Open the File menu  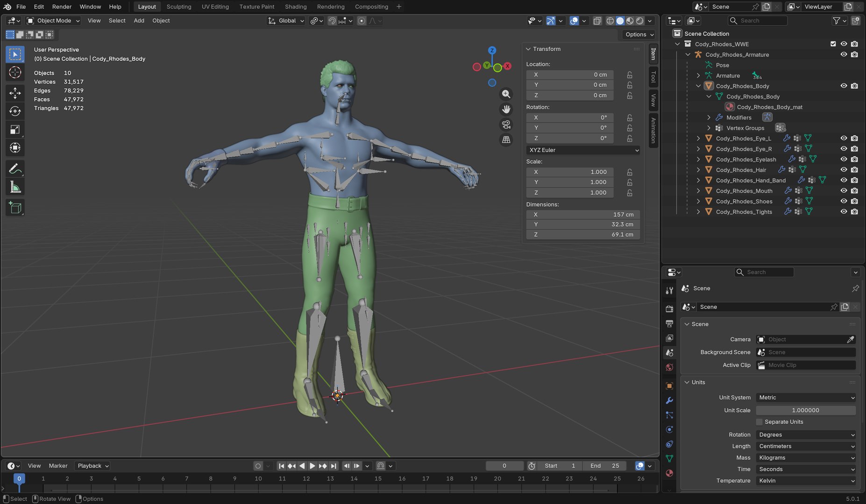(x=21, y=7)
